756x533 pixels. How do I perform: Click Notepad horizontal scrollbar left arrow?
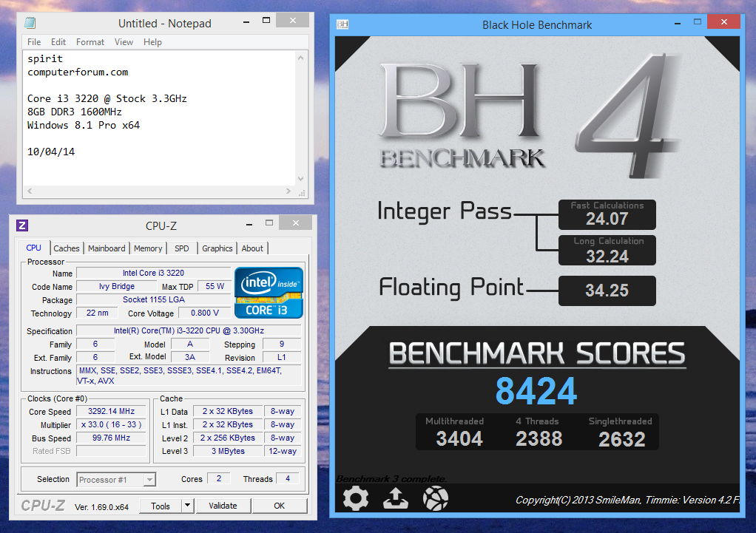pyautogui.click(x=30, y=191)
